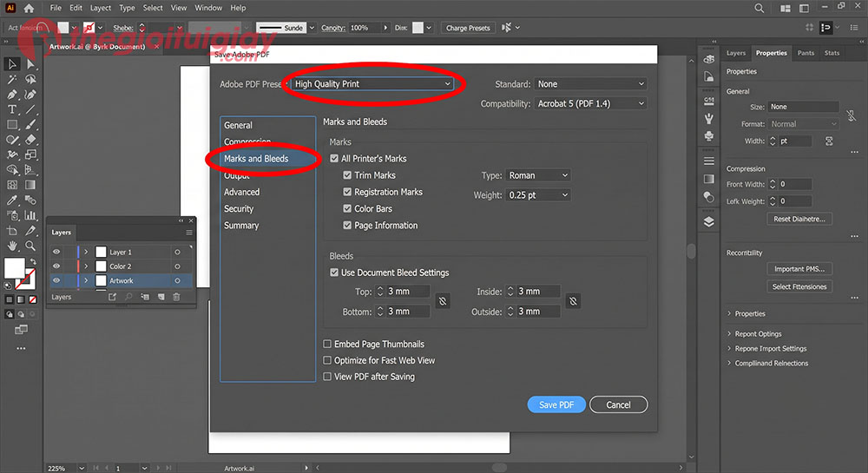This screenshot has width=868, height=473.
Task: Pick the Pen tool
Action: 12,95
